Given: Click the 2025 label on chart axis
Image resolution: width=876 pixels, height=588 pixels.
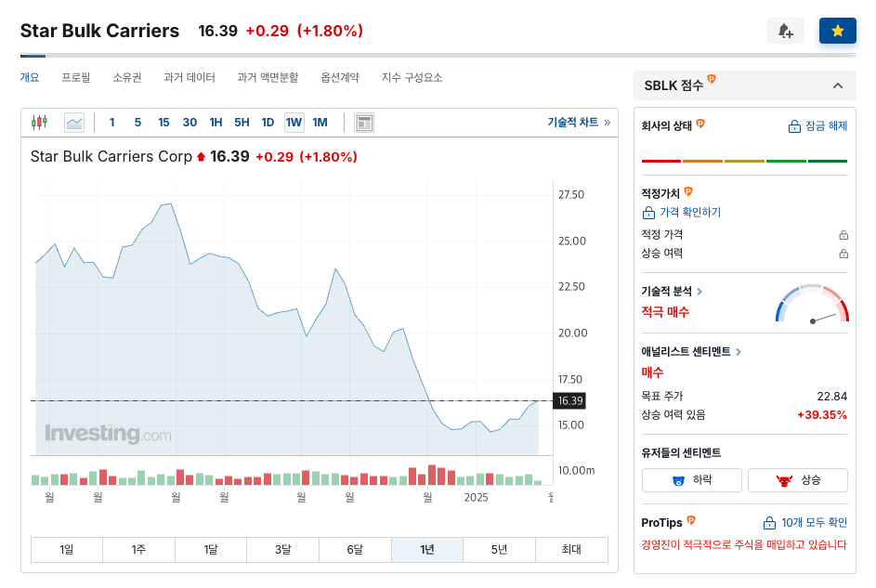Looking at the screenshot, I should pos(476,497).
